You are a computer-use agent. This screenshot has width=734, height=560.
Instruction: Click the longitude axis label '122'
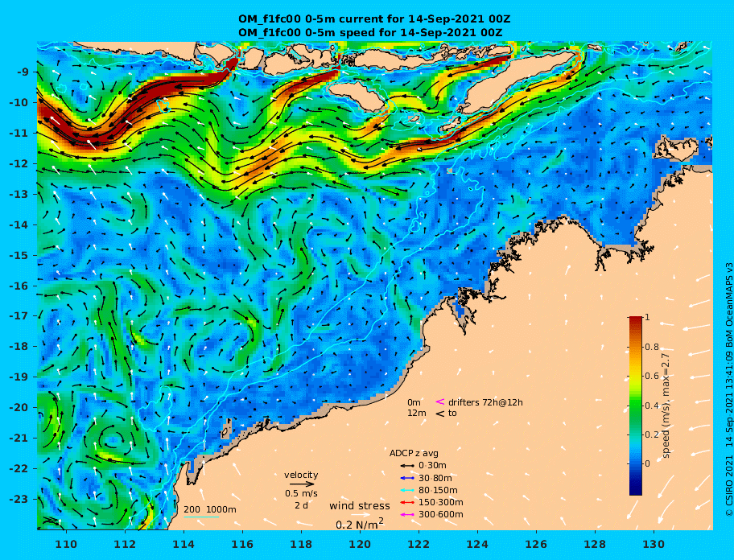click(419, 544)
